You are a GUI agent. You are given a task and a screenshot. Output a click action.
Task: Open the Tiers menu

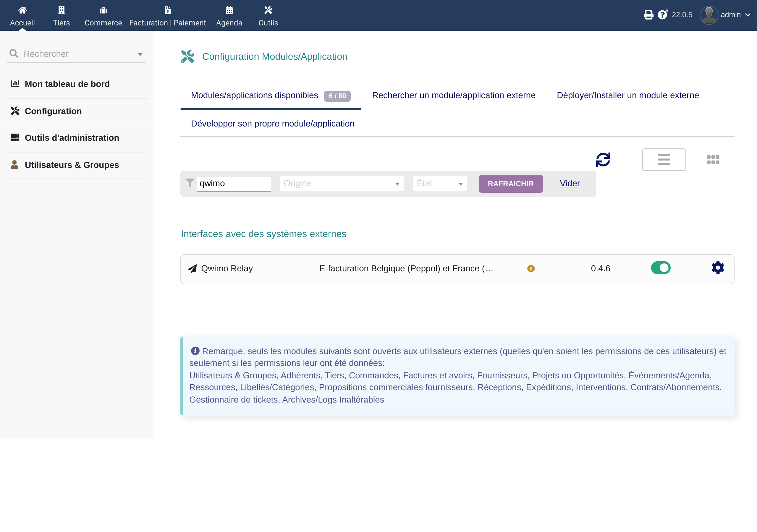pyautogui.click(x=61, y=16)
